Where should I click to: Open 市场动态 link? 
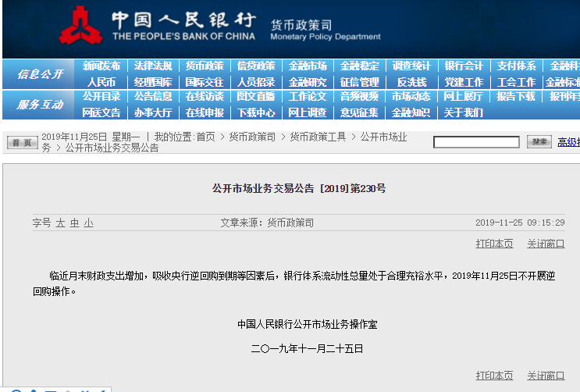tap(411, 97)
